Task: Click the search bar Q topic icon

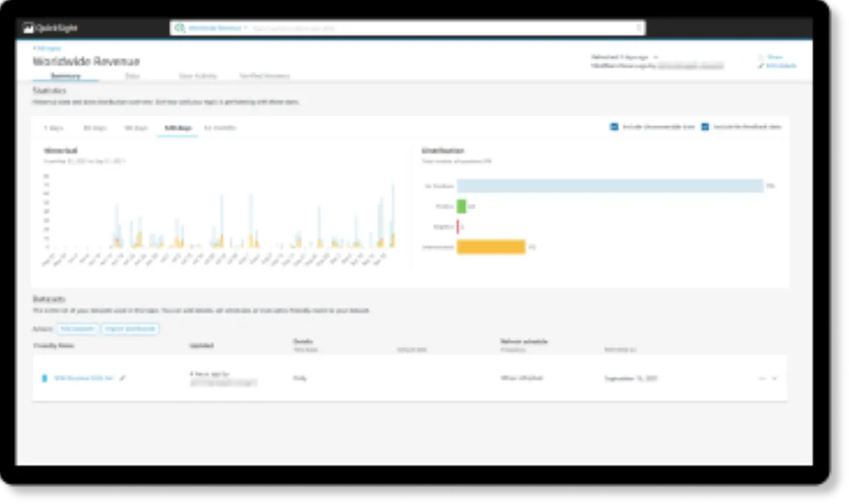Action: point(180,28)
